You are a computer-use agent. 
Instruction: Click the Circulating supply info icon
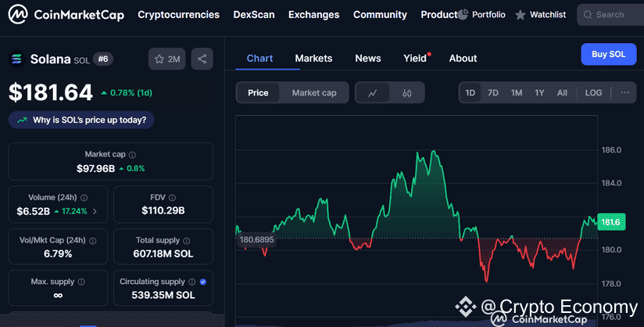pyautogui.click(x=191, y=282)
